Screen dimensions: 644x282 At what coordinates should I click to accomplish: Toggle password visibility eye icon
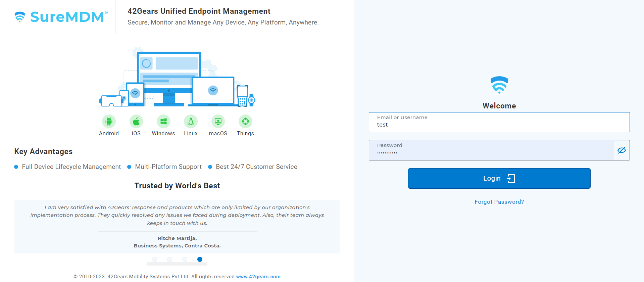pos(622,150)
